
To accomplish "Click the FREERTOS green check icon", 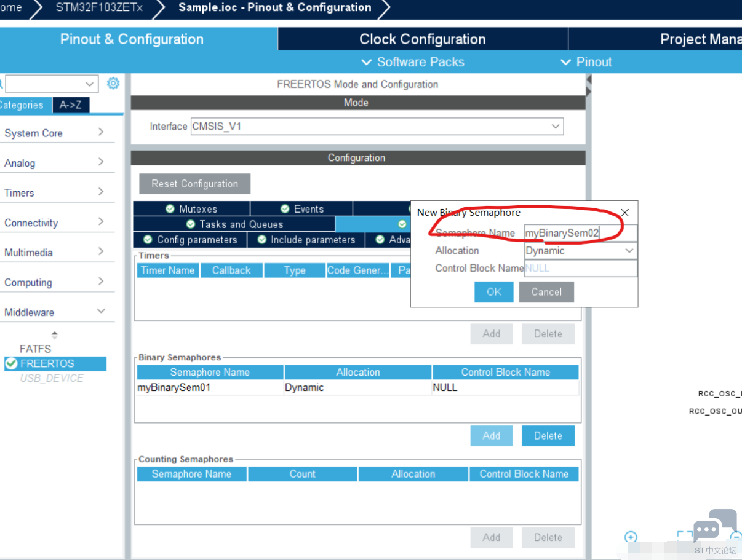I will pyautogui.click(x=10, y=363).
